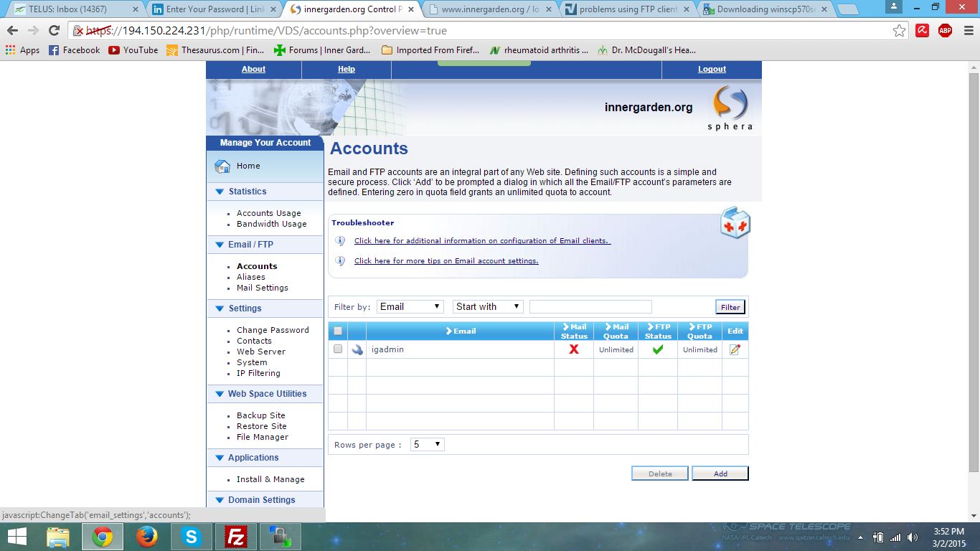Click the green check FTP status for igadmin
The image size is (980, 551).
click(x=658, y=349)
